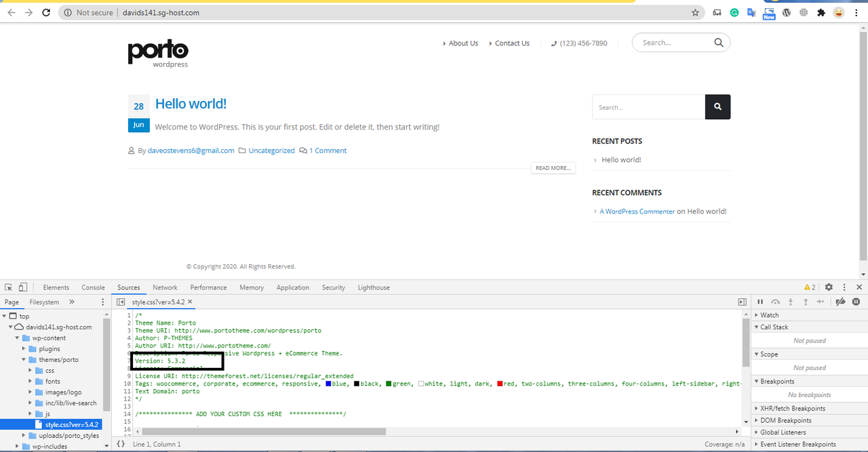868x452 pixels.
Task: Click the browser forward arrow
Action: pyautogui.click(x=28, y=12)
